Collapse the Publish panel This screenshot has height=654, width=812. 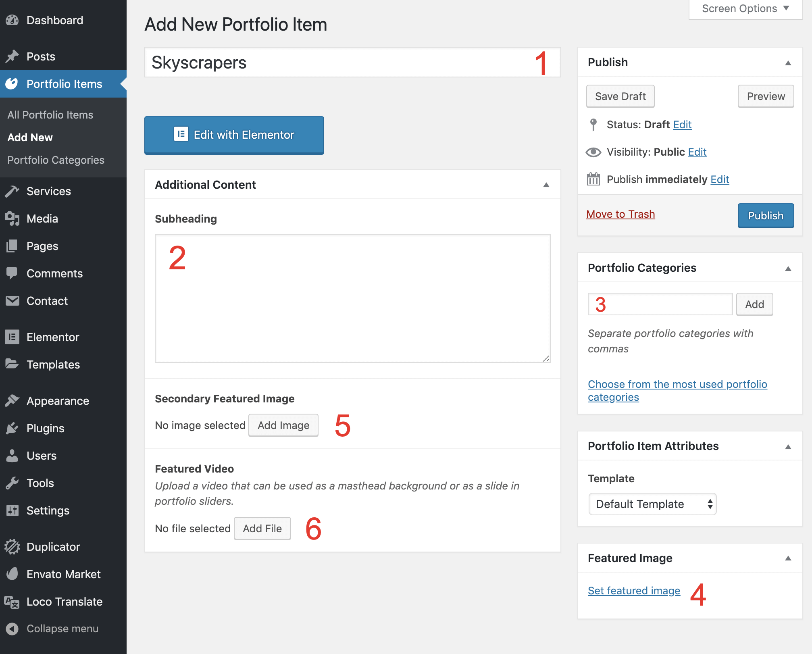[788, 62]
